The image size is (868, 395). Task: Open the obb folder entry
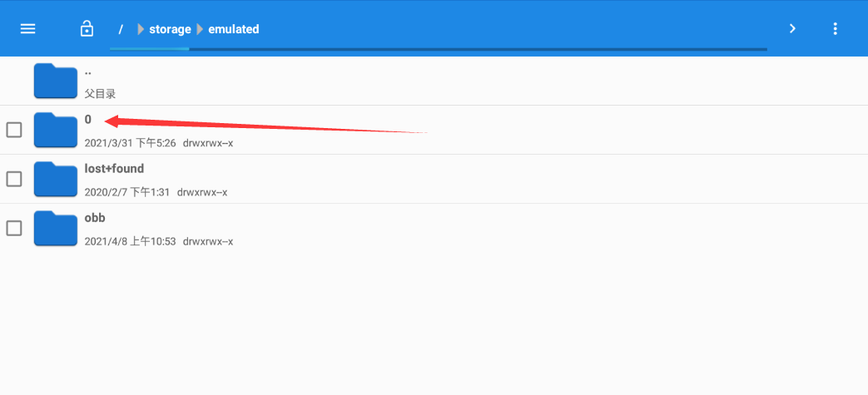95,218
